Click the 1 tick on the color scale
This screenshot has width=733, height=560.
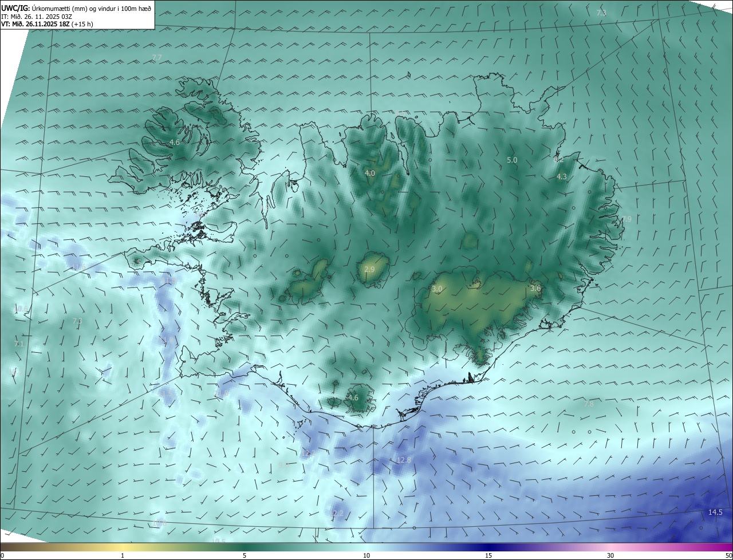[123, 555]
